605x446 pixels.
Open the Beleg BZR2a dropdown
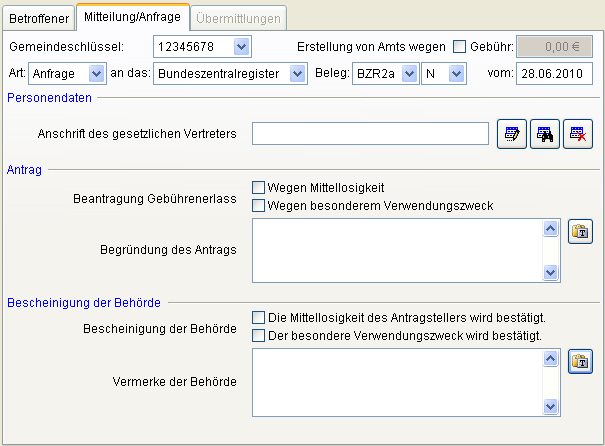point(408,73)
